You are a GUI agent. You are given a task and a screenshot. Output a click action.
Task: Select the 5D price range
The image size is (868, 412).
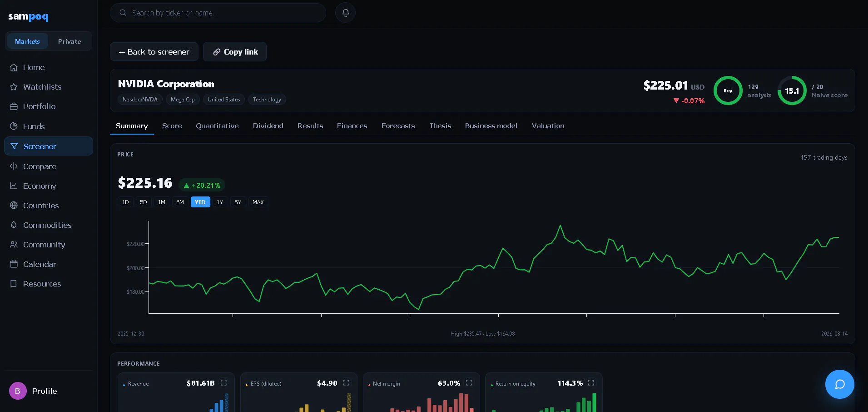pyautogui.click(x=144, y=202)
